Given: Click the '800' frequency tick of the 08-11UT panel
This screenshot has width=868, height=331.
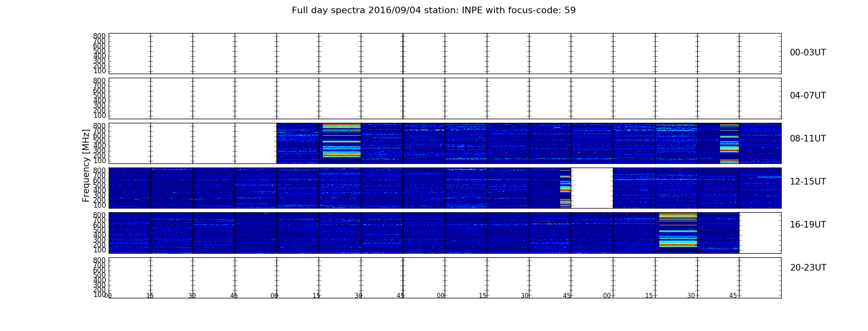Looking at the screenshot, I should [99, 126].
